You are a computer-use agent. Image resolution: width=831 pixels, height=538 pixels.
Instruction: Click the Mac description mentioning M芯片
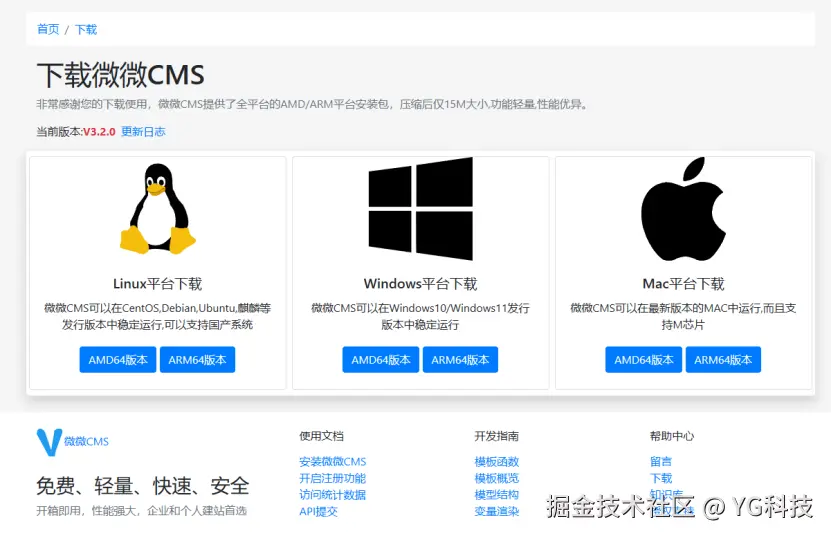683,316
